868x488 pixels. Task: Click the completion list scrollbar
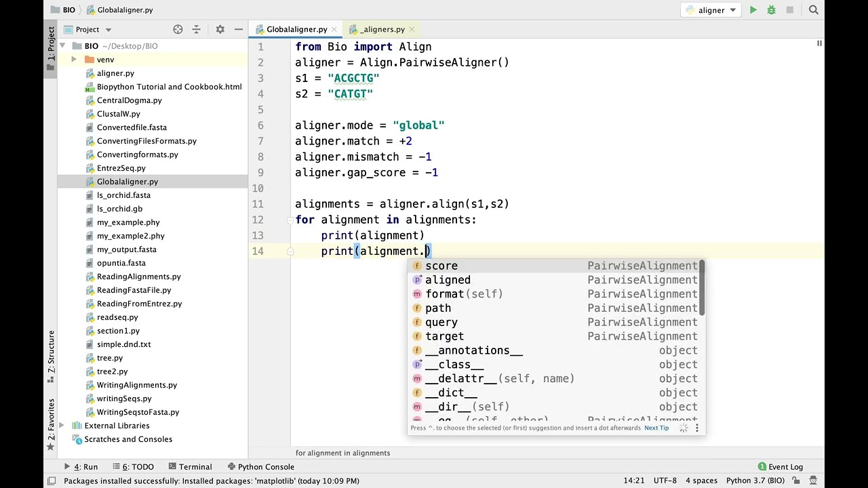pos(703,288)
